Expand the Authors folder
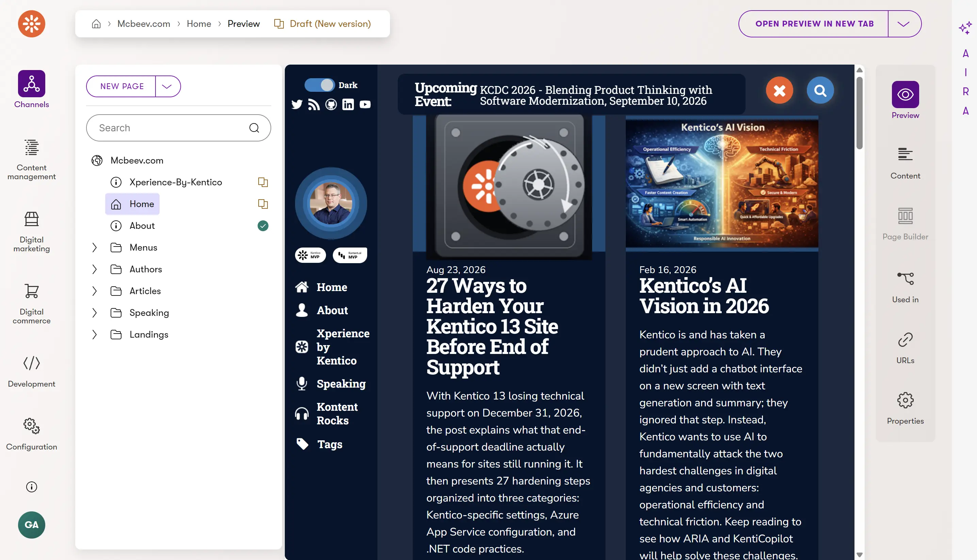The image size is (977, 560). [x=94, y=269]
